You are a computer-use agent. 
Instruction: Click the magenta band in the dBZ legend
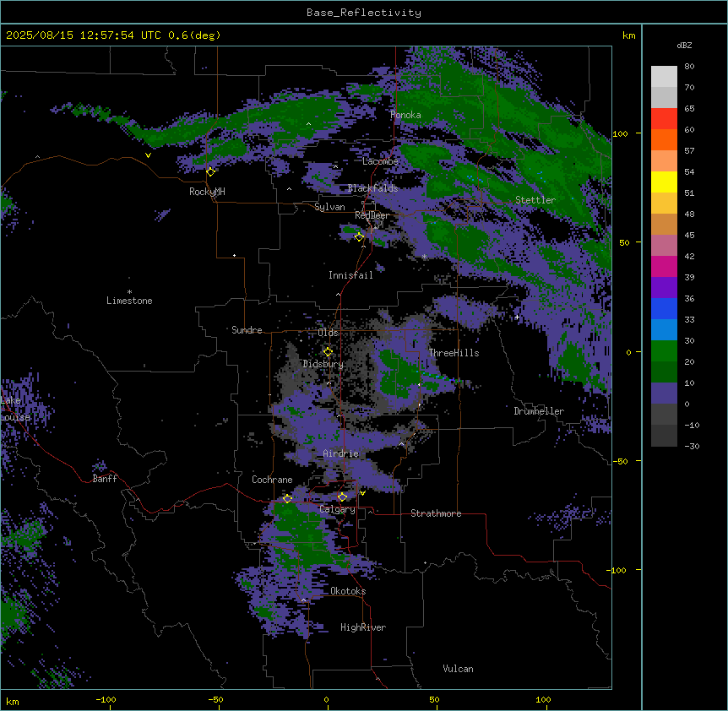[664, 266]
